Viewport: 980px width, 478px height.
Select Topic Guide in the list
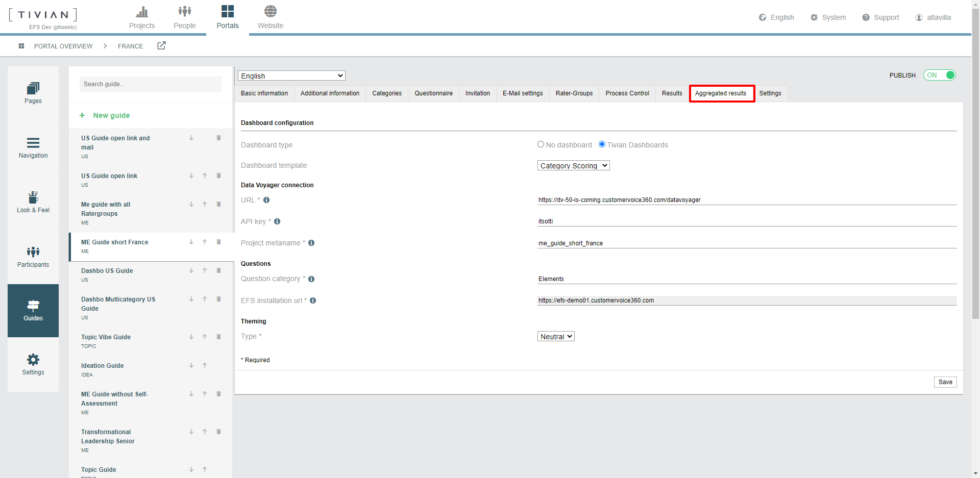99,469
